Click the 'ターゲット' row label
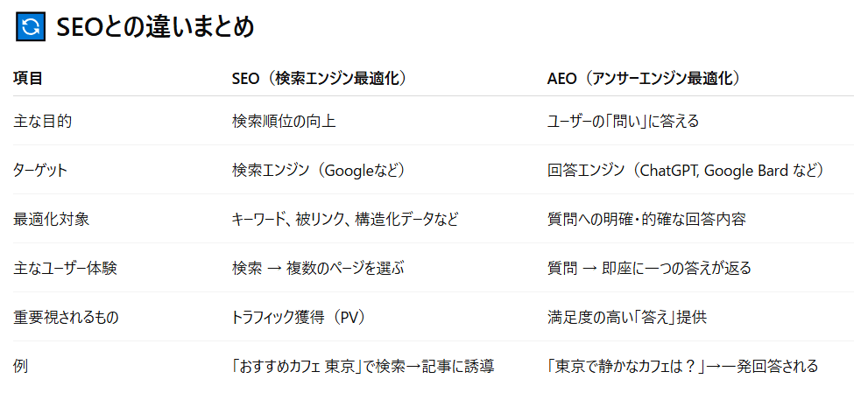Screen dimensions: 868x400 (40, 171)
